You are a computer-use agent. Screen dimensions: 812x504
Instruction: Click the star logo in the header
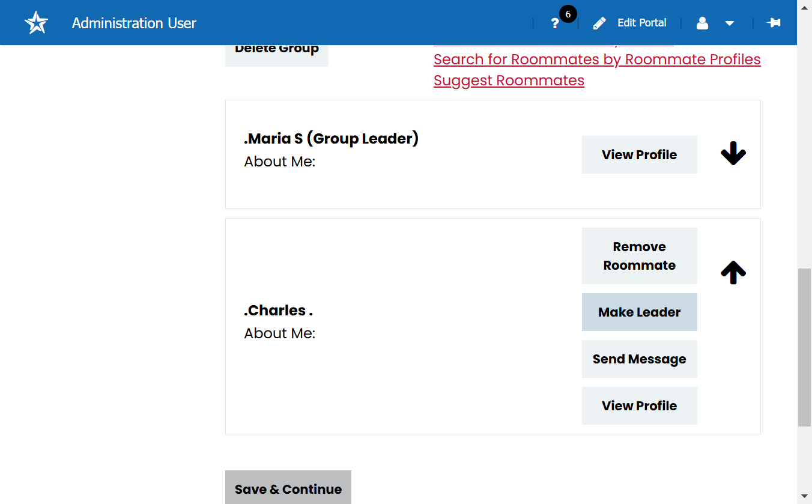click(x=36, y=23)
